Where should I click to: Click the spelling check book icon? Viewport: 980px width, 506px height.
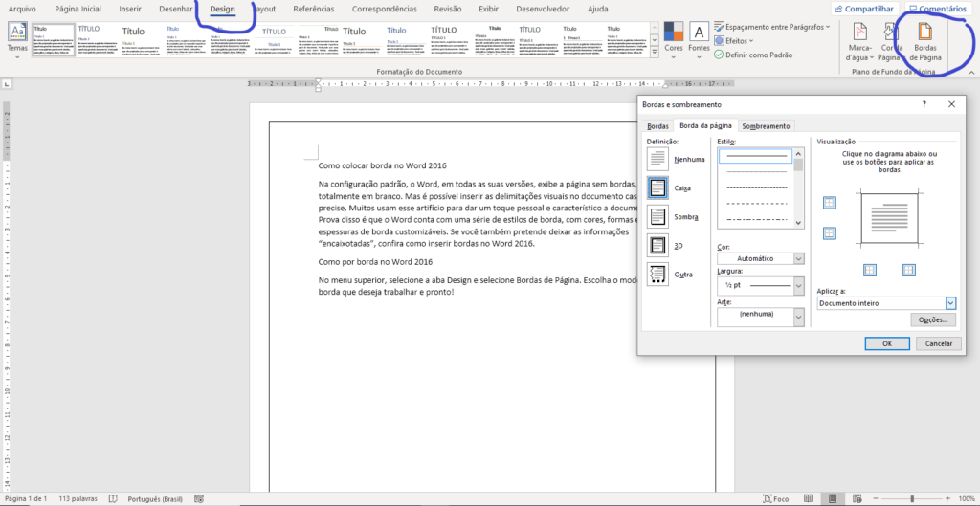point(113,499)
